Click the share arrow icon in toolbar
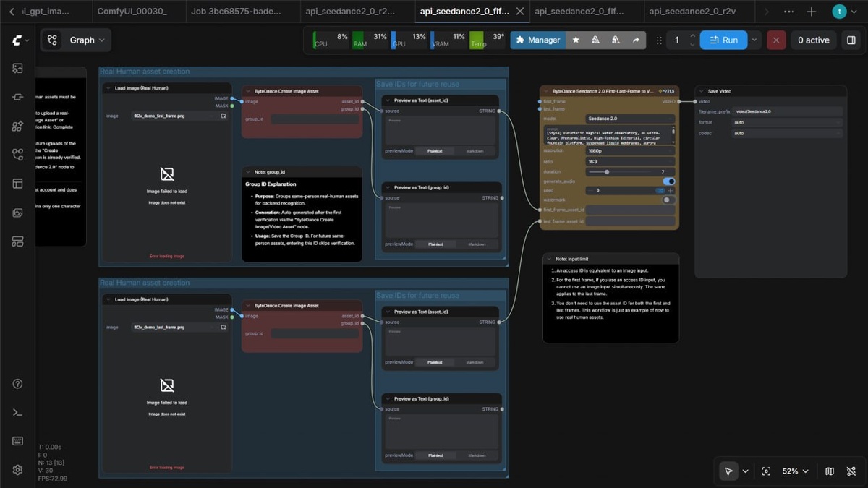 coord(636,40)
